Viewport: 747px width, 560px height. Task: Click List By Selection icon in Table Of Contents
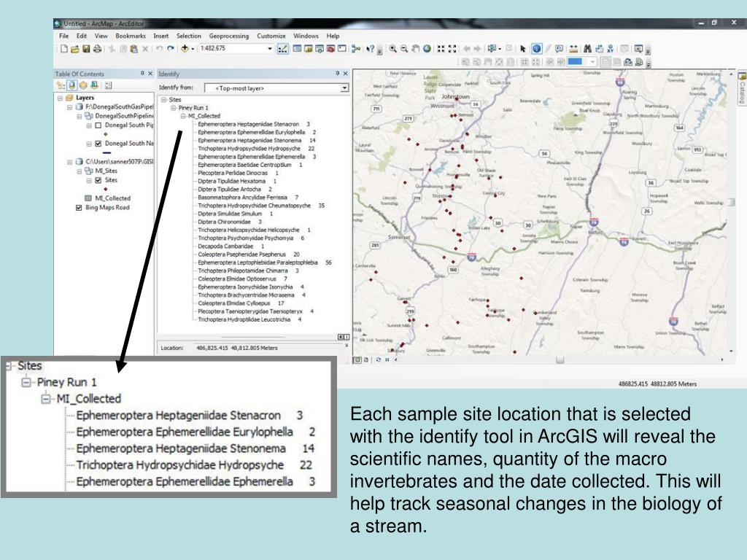point(94,85)
